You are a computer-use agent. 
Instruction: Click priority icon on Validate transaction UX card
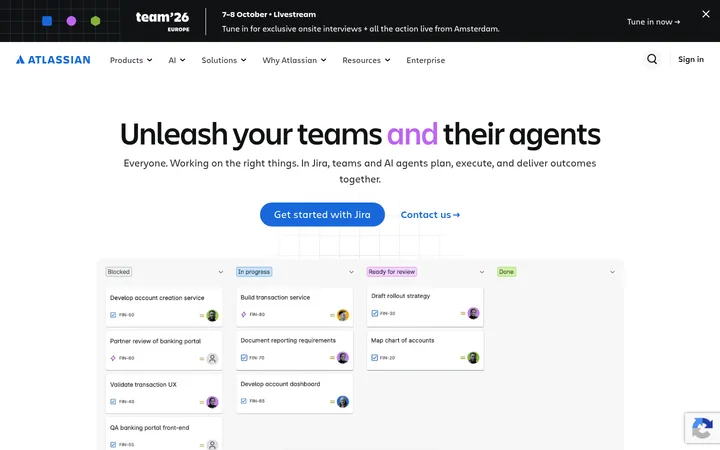click(x=202, y=402)
